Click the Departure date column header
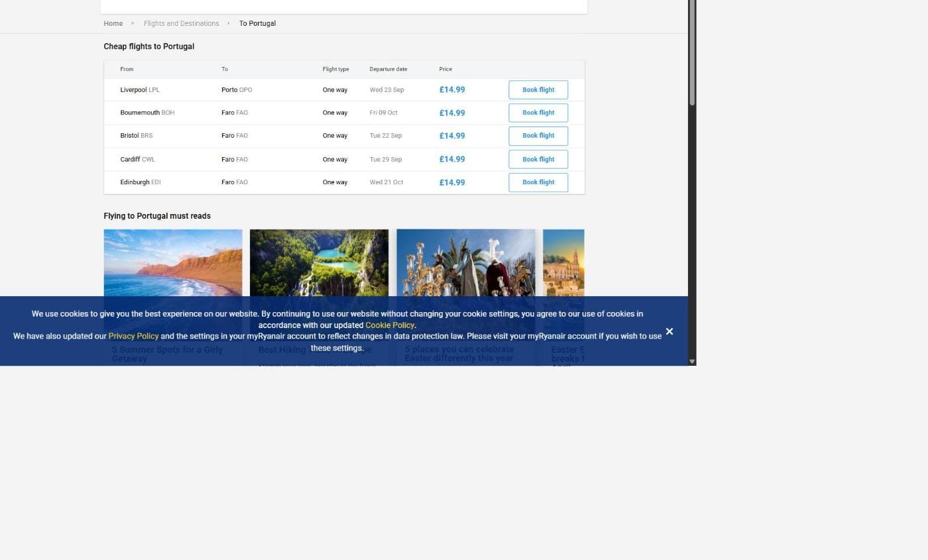The height and width of the screenshot is (560, 928). tap(388, 69)
